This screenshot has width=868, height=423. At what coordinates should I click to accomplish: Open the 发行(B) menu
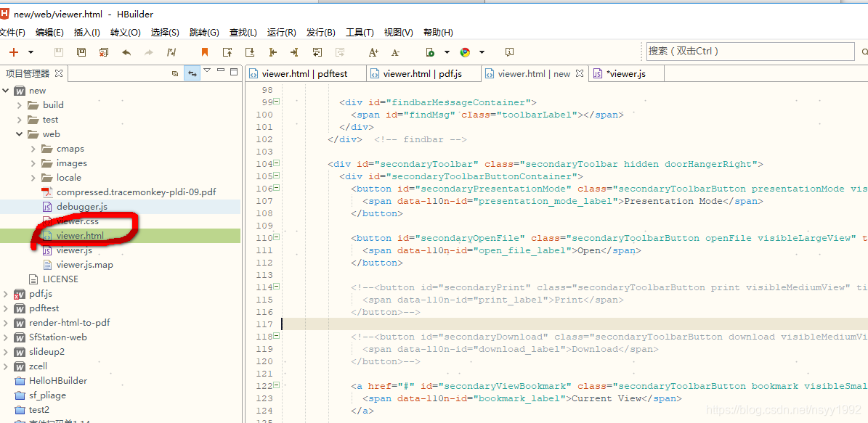pos(320,33)
